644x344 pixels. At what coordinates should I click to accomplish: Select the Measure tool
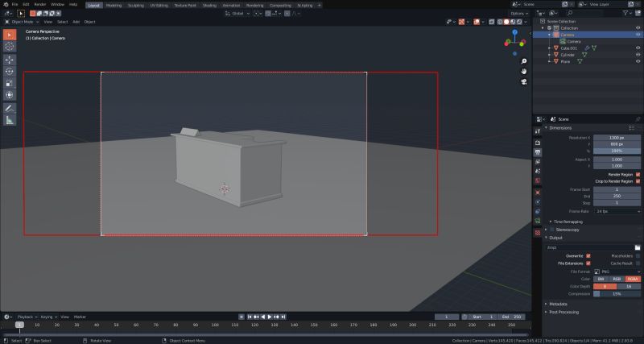pos(10,120)
